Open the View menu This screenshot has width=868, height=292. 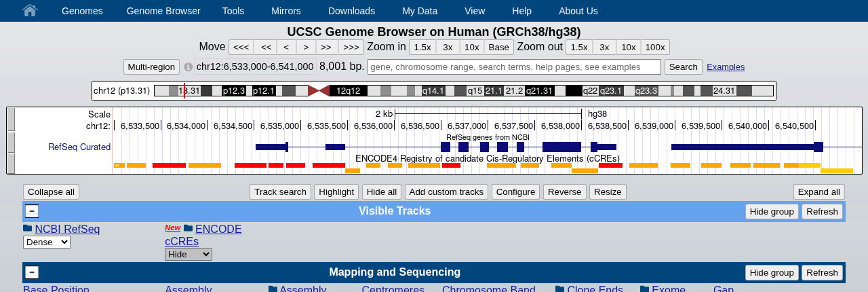475,11
